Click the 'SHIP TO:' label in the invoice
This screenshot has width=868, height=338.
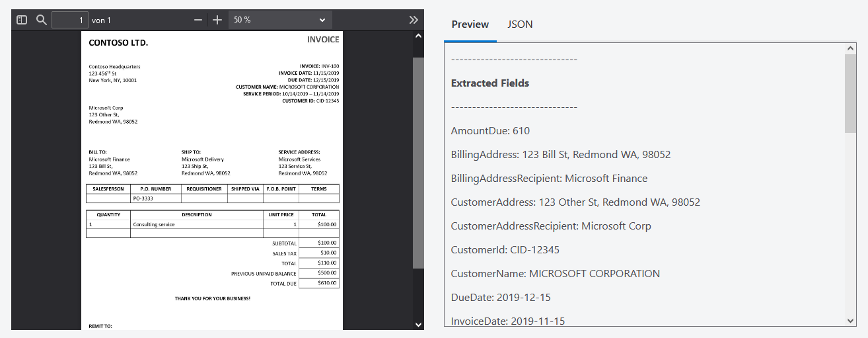pos(191,152)
